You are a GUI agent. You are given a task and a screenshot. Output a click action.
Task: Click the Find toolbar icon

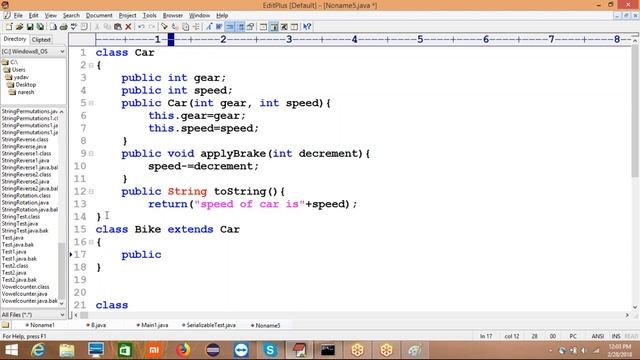point(164,27)
